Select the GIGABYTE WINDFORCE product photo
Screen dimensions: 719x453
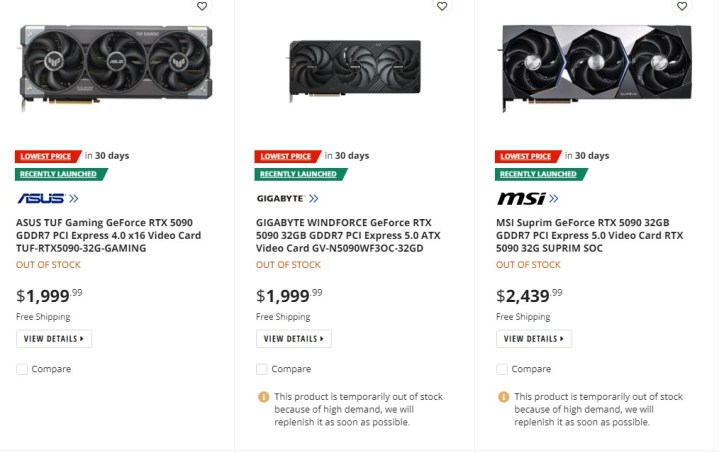[x=355, y=66]
